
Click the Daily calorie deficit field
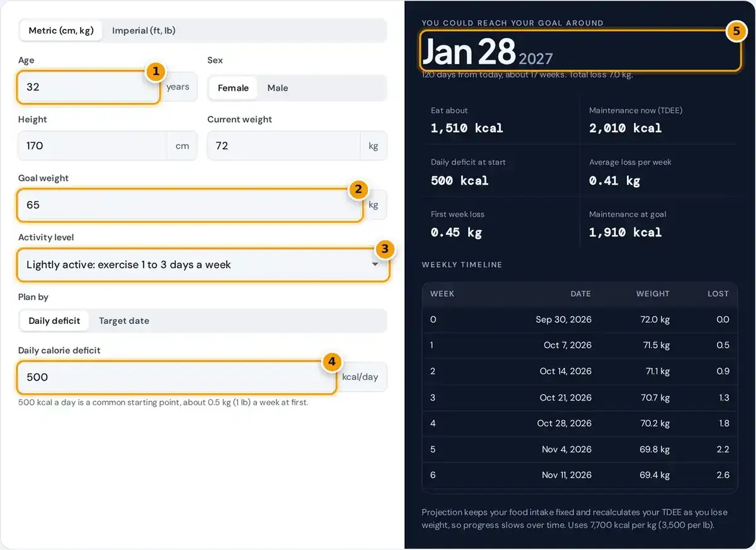coord(176,377)
